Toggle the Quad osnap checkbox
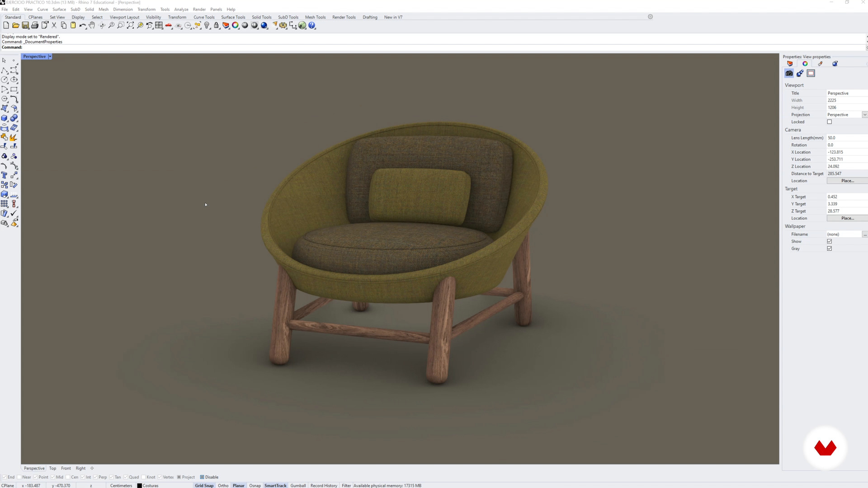868x488 pixels. 126,477
